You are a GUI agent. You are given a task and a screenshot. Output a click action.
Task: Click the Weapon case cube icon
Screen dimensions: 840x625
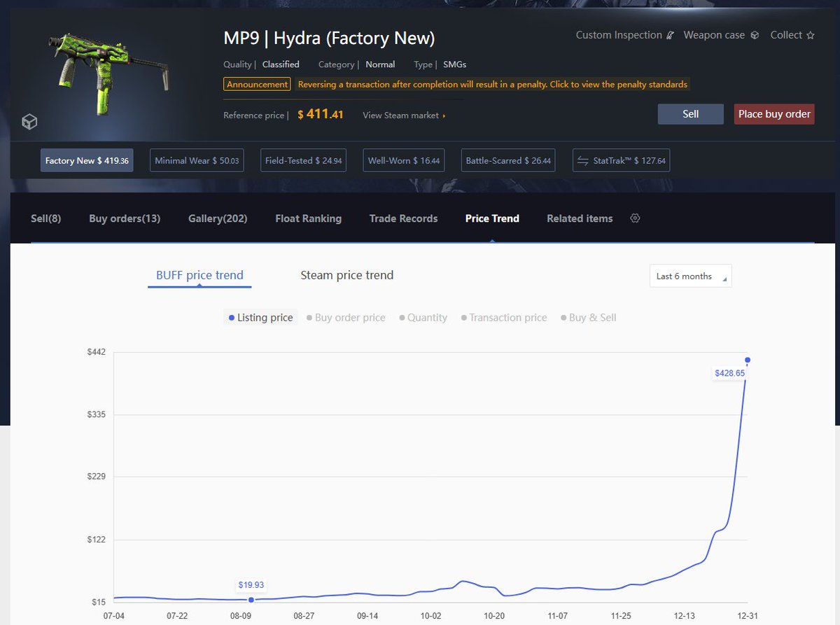pos(755,35)
